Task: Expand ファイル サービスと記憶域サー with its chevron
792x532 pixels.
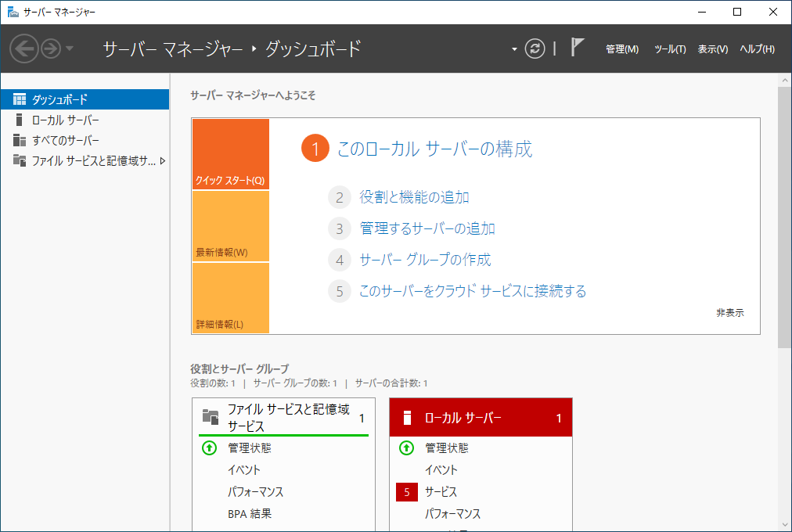Action: [x=162, y=162]
